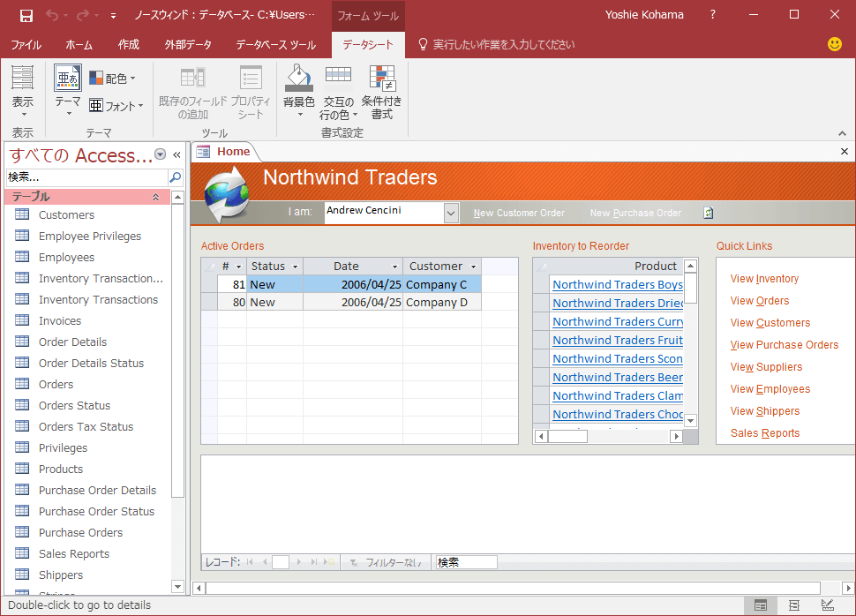The width and height of the screenshot is (856, 616).
Task: Open the Date column filter dropdown
Action: (x=394, y=267)
